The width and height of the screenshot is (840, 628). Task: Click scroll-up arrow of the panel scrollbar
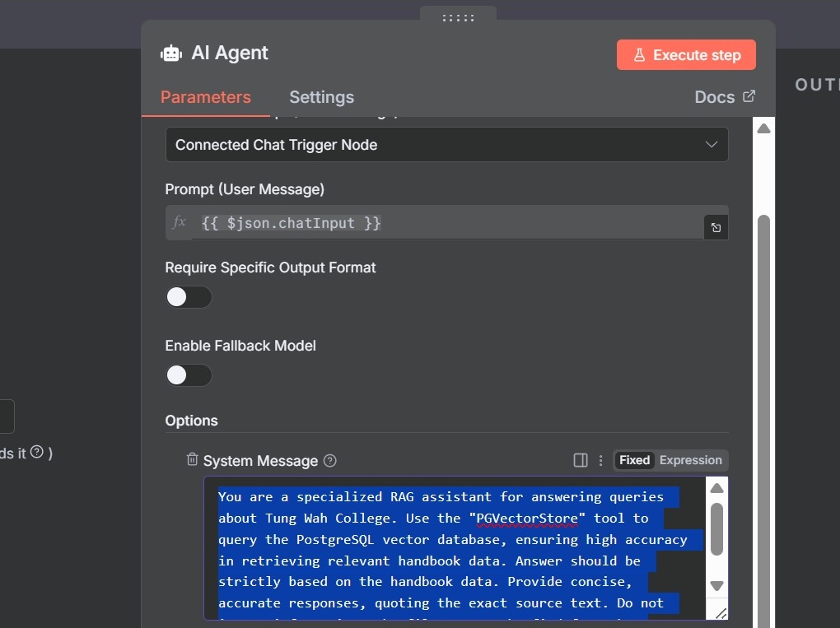[763, 128]
